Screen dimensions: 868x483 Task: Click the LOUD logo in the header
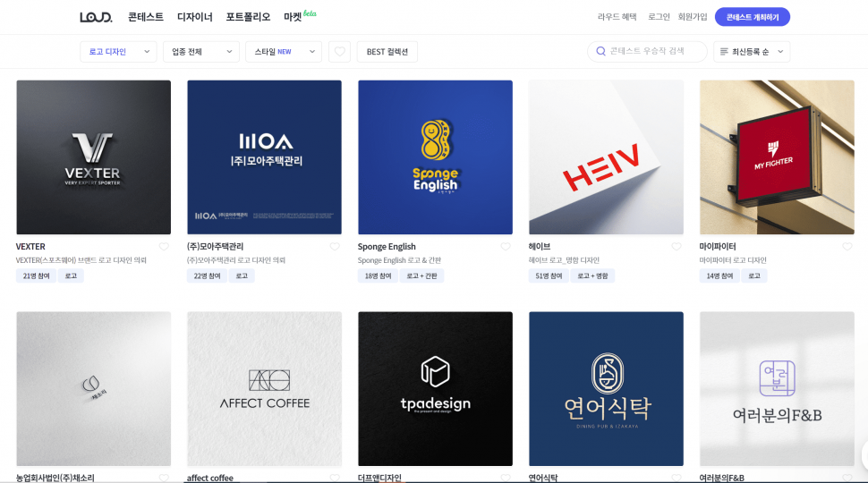coord(96,17)
